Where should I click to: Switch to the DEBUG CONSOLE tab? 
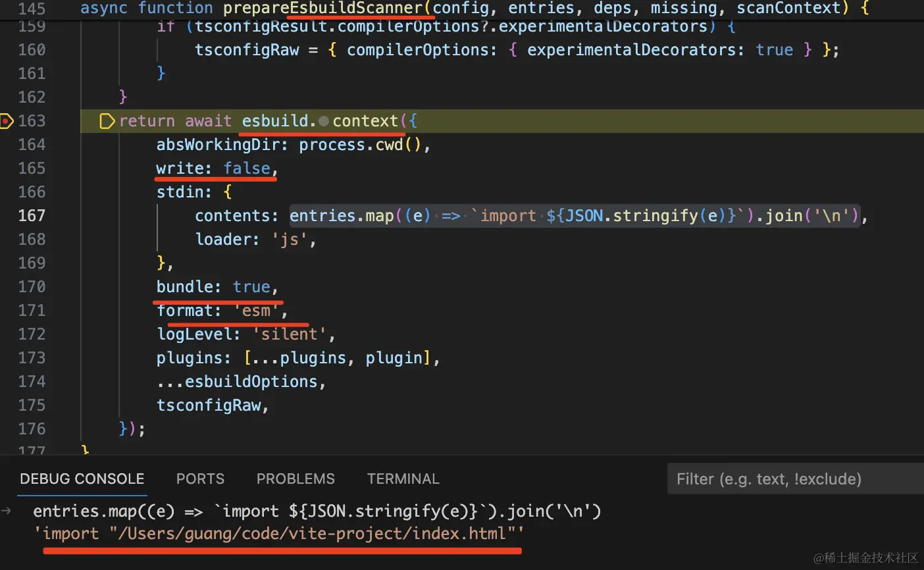pyautogui.click(x=82, y=479)
